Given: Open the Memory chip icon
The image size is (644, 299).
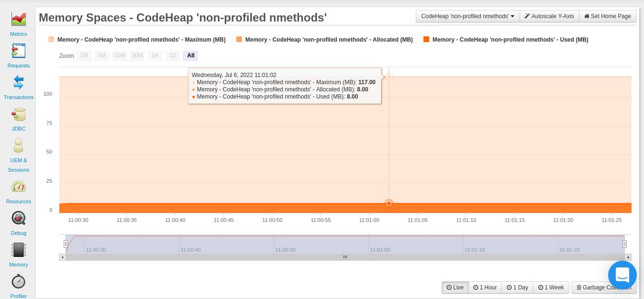Looking at the screenshot, I should tap(19, 250).
